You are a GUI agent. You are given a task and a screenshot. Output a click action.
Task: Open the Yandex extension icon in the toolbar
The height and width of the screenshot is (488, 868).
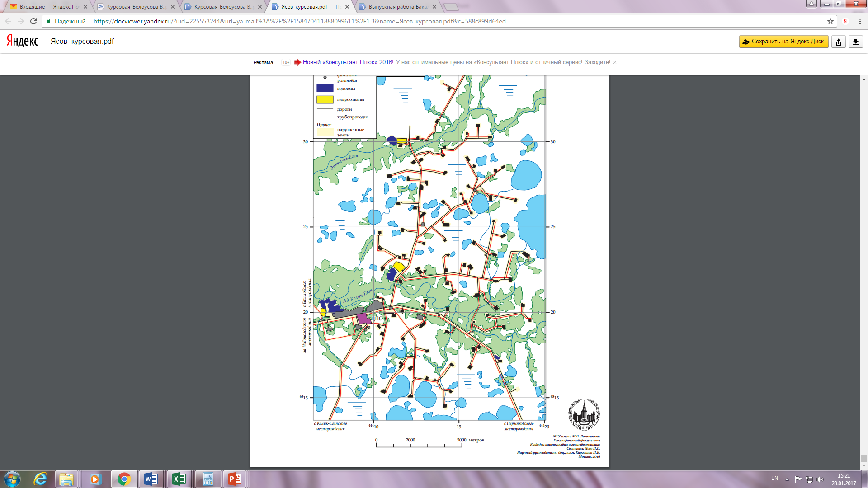coord(845,21)
